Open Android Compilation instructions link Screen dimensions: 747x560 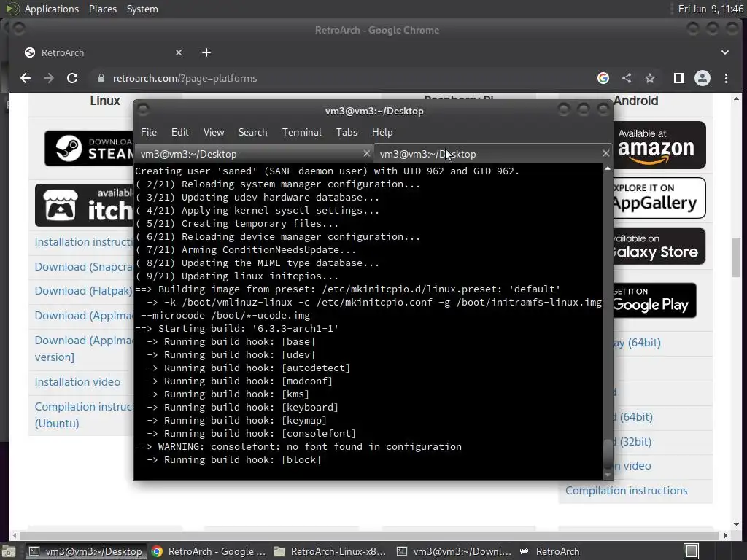[627, 491]
